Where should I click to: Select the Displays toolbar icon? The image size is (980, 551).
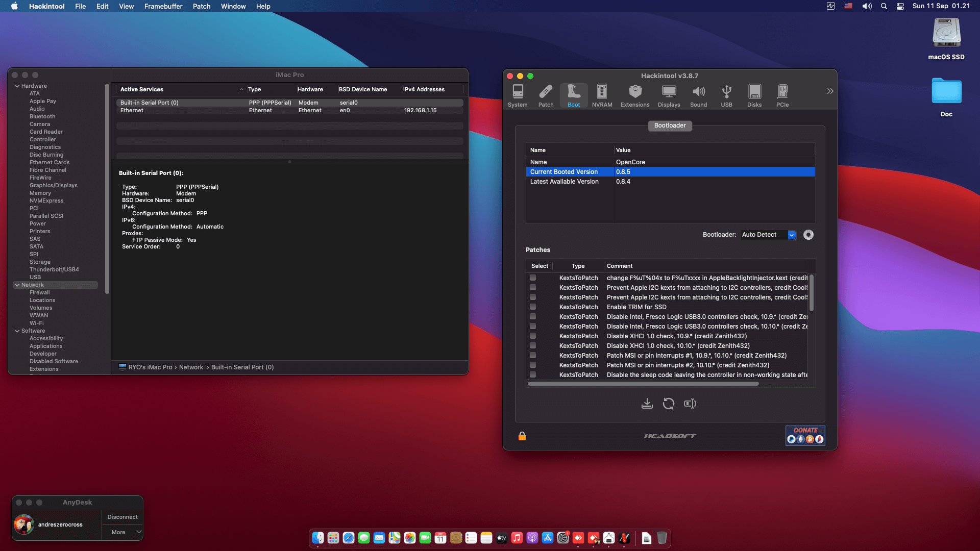(669, 95)
